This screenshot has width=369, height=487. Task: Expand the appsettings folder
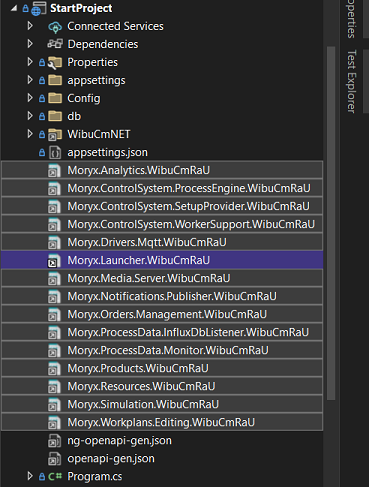pos(30,80)
